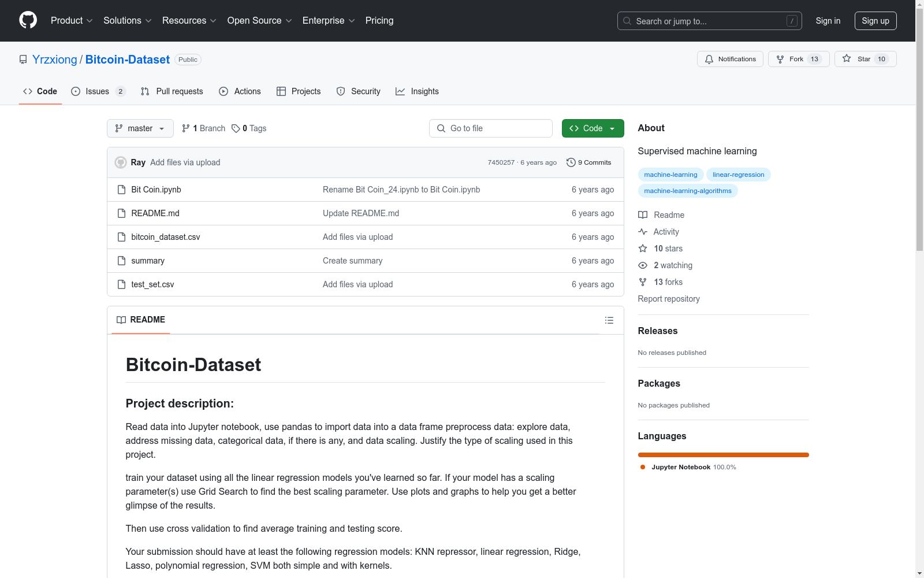Click the commit history clock icon

[x=571, y=162]
